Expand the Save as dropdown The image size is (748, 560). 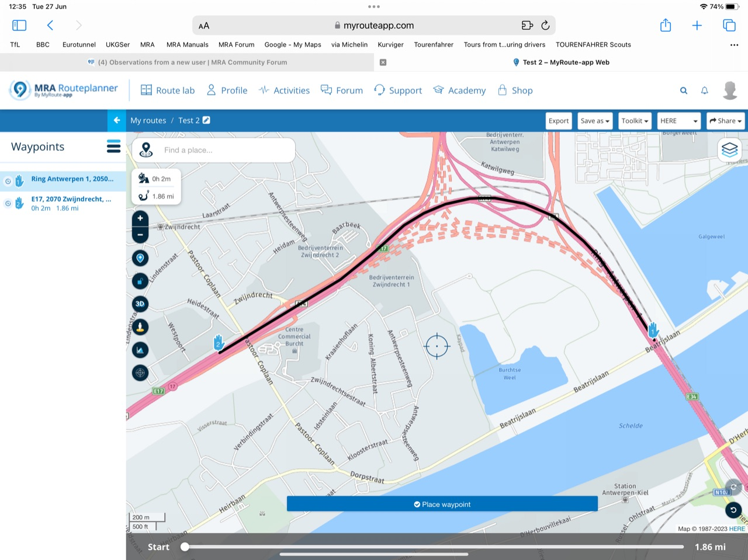coord(595,121)
